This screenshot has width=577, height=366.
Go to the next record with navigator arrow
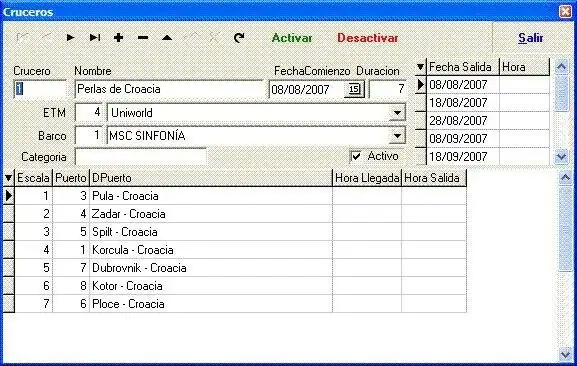point(70,38)
